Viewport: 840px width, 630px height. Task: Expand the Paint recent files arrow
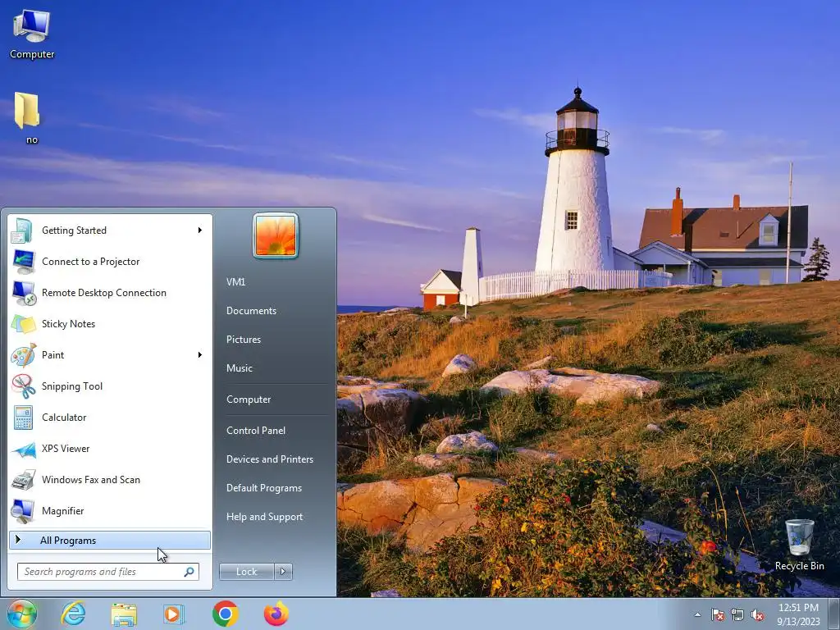200,354
